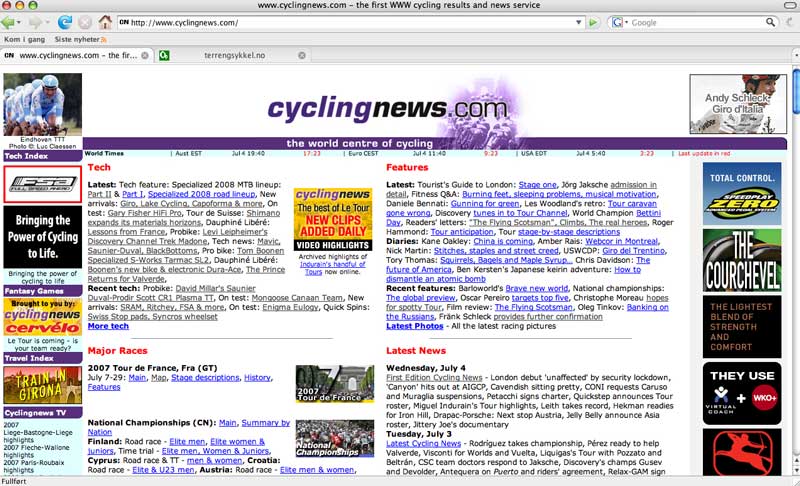Screen dimensions: 800x486
Task: Close the terrengsykkel.no tab
Action: click(302, 56)
